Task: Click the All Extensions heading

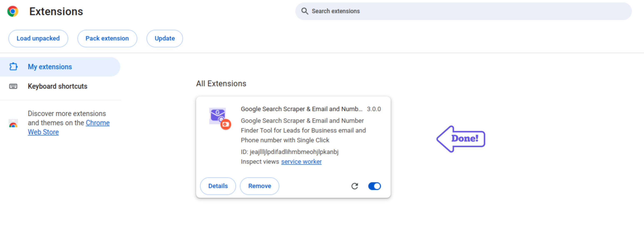Action: point(221,83)
